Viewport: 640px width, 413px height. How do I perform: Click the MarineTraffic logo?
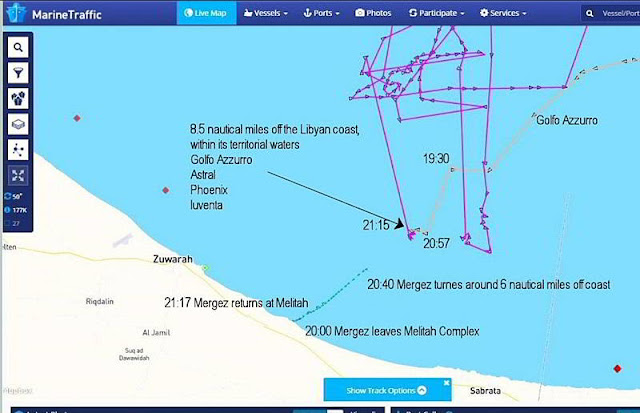[x=54, y=13]
